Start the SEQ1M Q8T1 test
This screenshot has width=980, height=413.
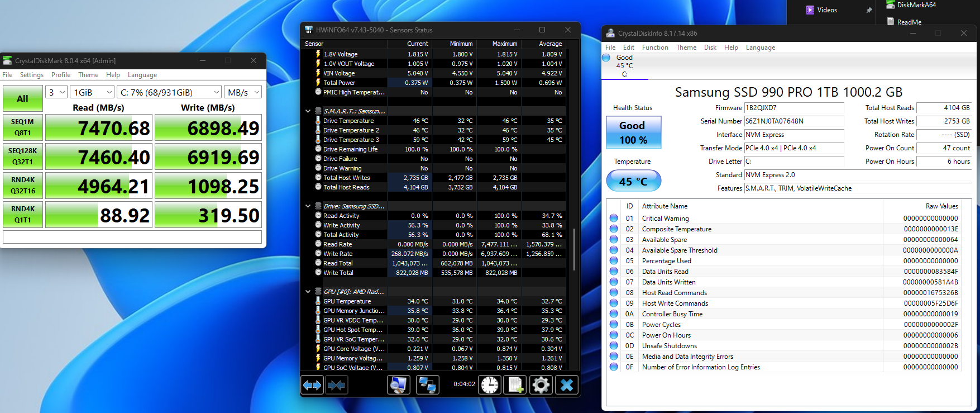(23, 127)
